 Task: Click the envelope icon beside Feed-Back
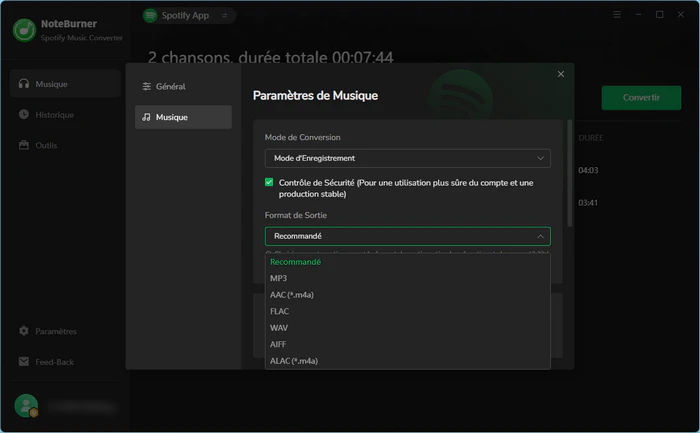pos(24,362)
